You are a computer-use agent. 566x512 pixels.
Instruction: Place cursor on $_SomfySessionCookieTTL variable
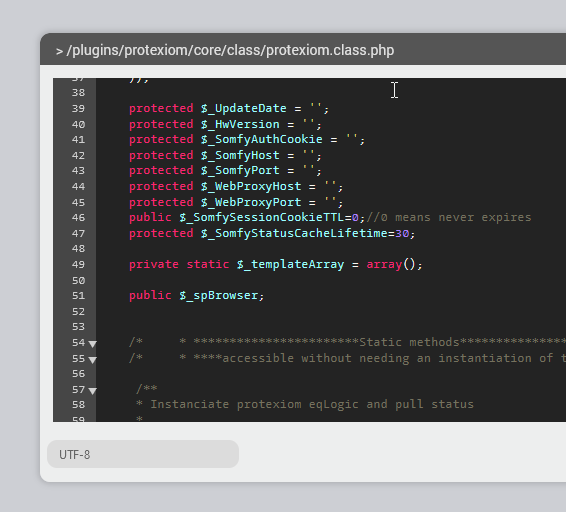262,217
